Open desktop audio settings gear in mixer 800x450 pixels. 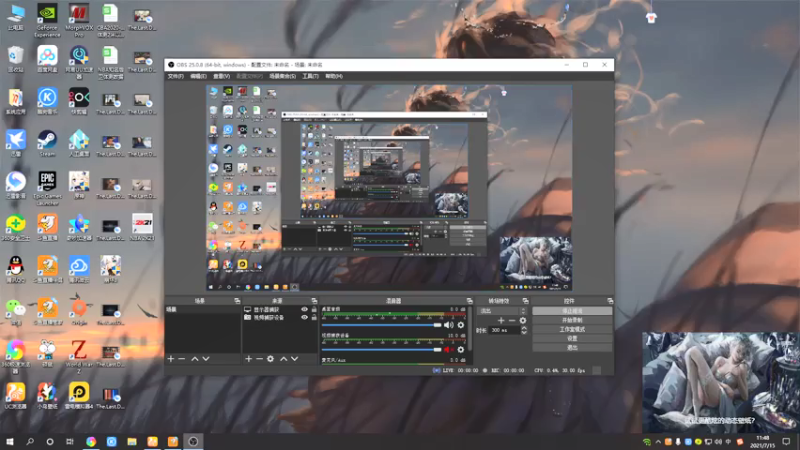pyautogui.click(x=461, y=325)
